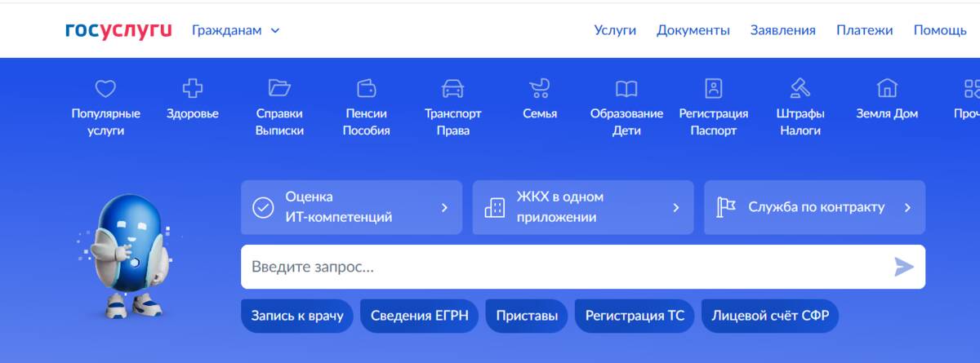Click the Транспорт Права car icon
Screen dimensions: 980x363
452,88
